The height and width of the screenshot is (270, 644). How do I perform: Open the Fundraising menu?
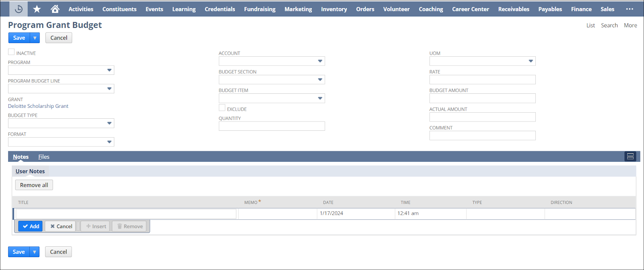[260, 9]
